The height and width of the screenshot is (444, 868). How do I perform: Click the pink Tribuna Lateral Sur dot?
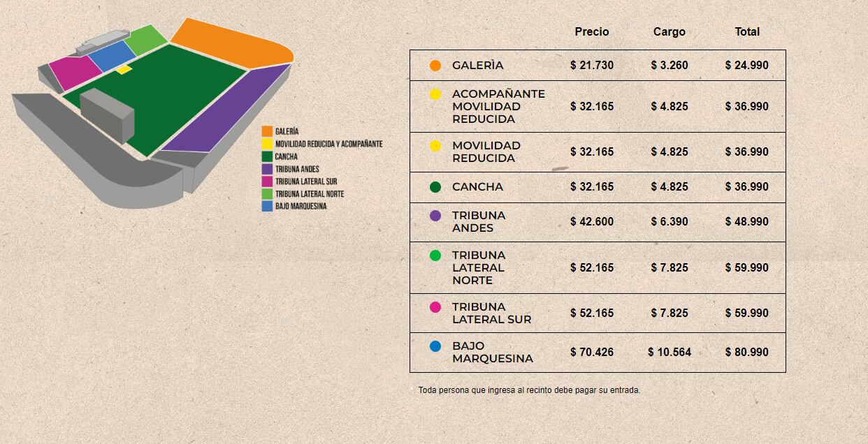435,307
